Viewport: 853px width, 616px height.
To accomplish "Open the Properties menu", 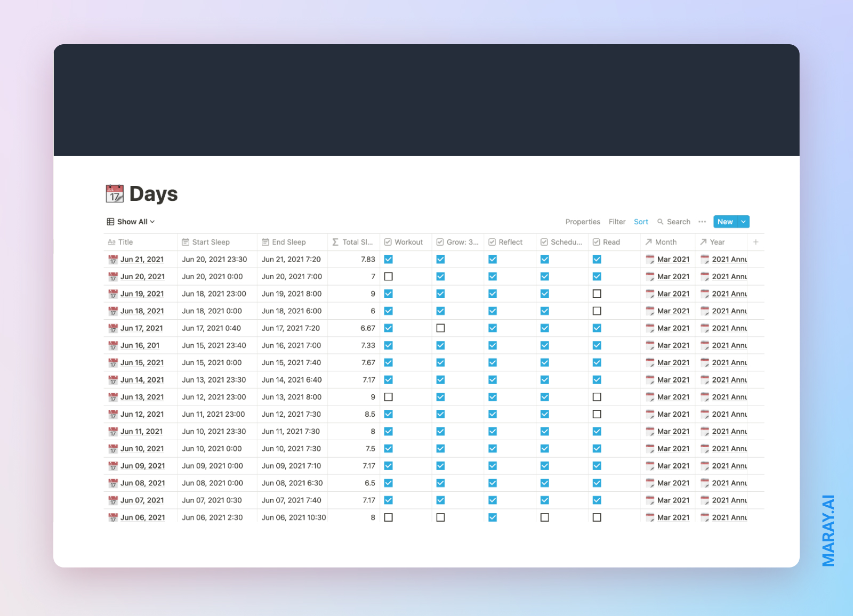I will pos(583,222).
